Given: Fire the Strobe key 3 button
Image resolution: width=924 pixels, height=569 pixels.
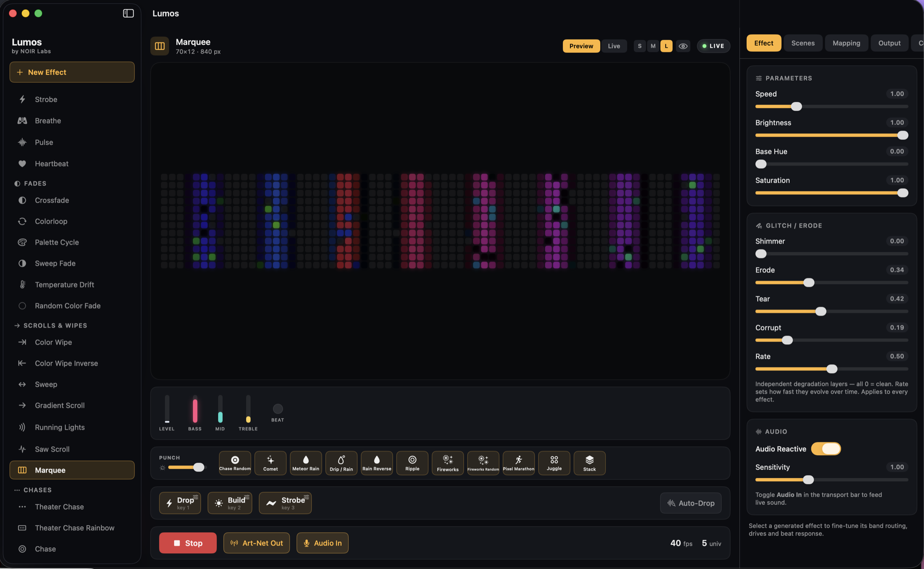Looking at the screenshot, I should pos(285,503).
